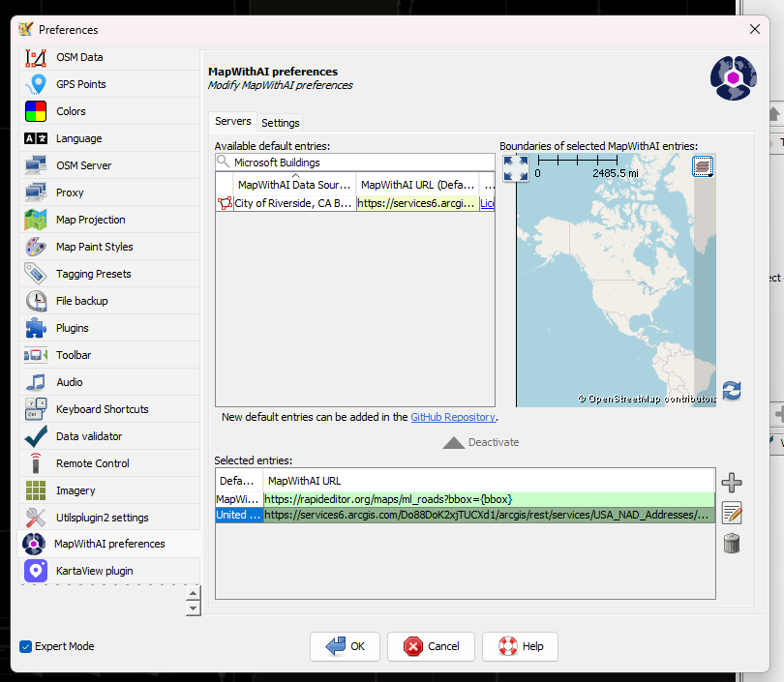This screenshot has height=682, width=784.
Task: Switch to the Servers tab
Action: pyautogui.click(x=233, y=122)
